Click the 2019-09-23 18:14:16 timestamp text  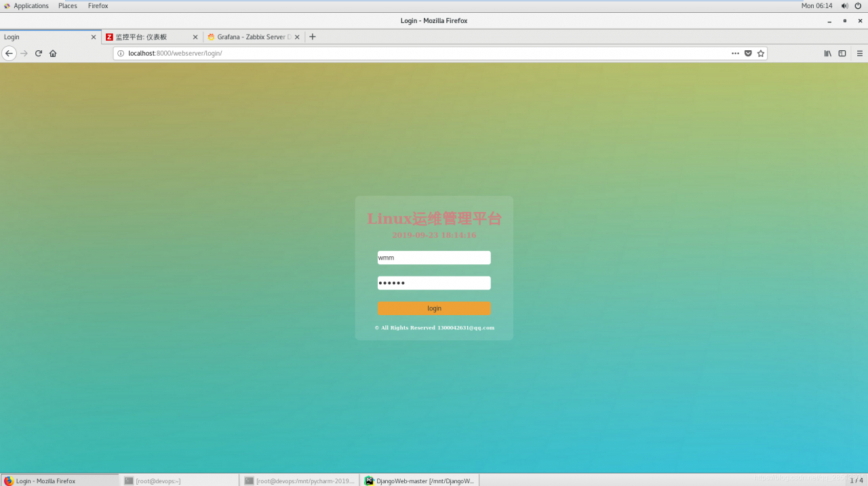(x=434, y=235)
